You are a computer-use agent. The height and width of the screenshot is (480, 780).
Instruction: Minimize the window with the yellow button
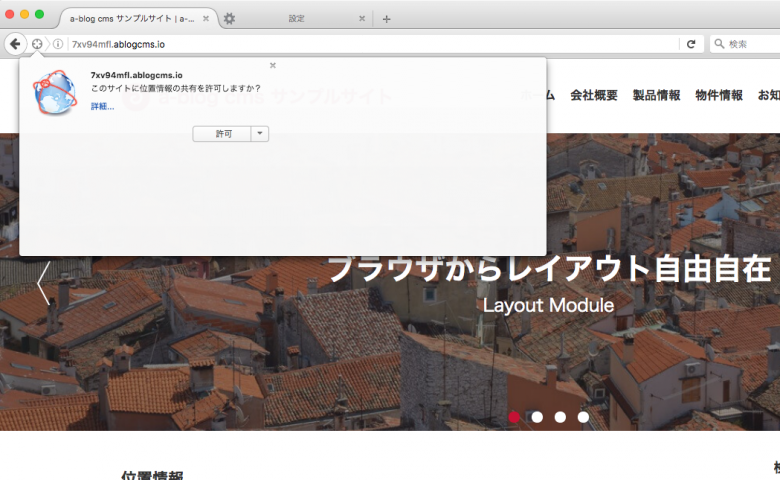click(24, 14)
